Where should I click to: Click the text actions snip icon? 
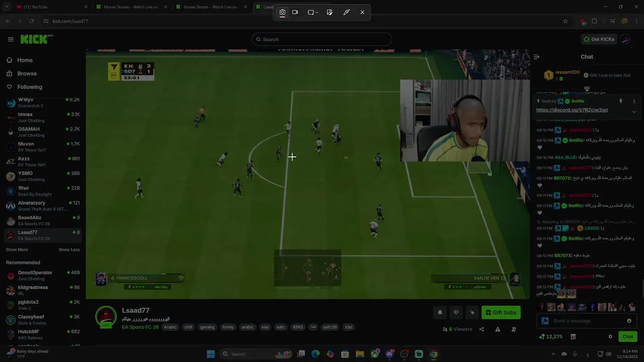330,12
